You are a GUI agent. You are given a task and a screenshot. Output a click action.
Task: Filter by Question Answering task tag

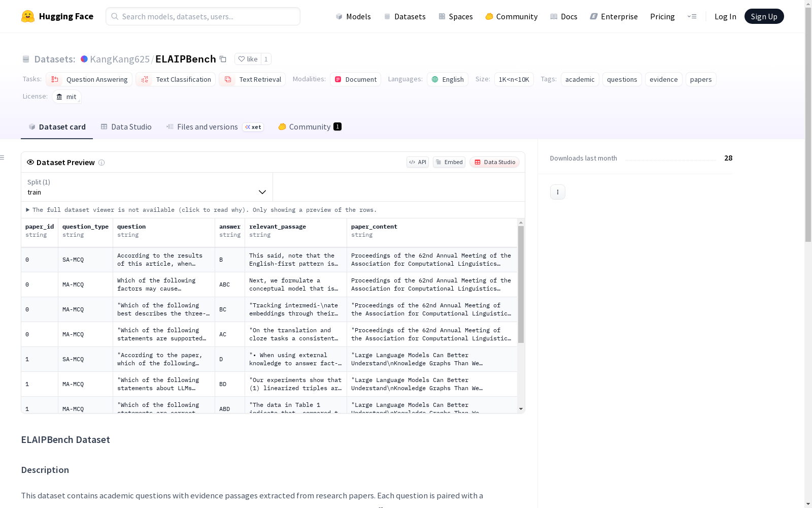89,79
